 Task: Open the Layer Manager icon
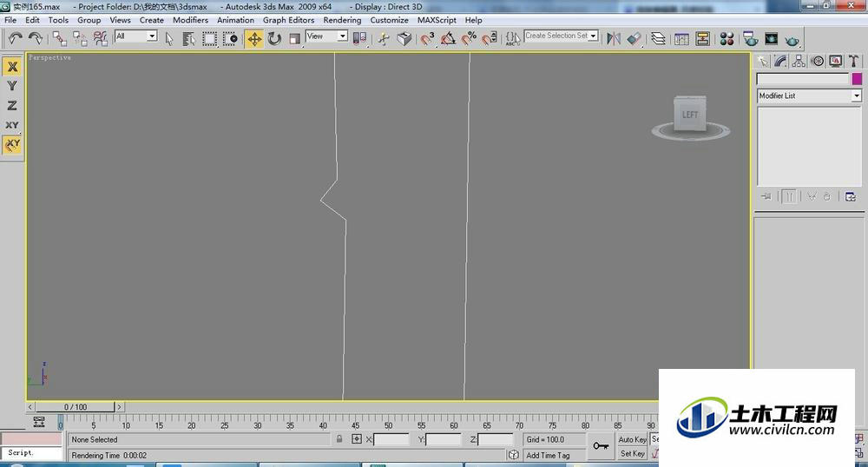pyautogui.click(x=658, y=38)
